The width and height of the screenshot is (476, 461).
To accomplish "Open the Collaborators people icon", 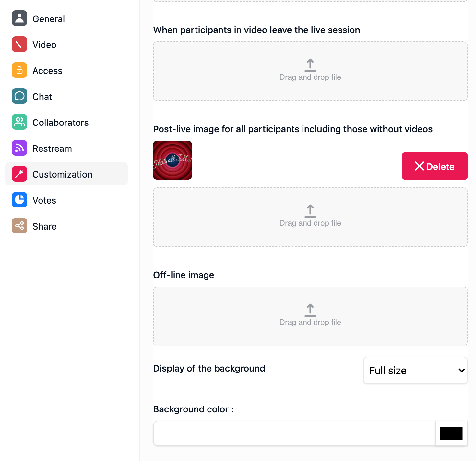I will (x=19, y=122).
